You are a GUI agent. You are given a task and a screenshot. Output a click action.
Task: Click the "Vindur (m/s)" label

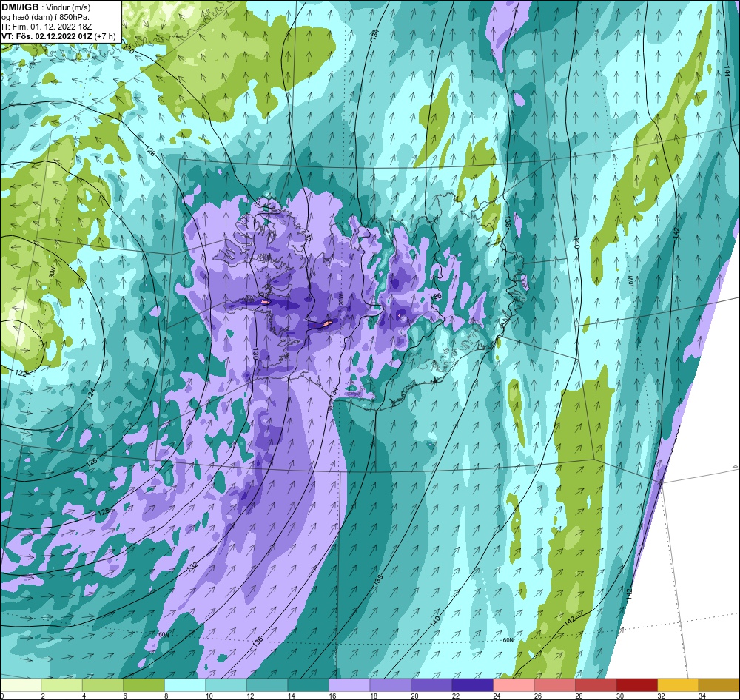click(69, 7)
